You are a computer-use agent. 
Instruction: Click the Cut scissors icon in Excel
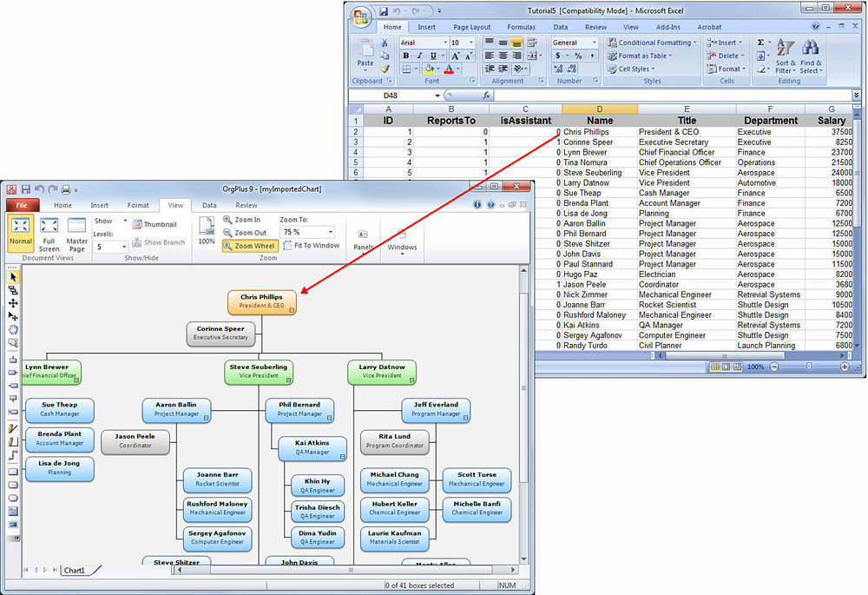[385, 43]
